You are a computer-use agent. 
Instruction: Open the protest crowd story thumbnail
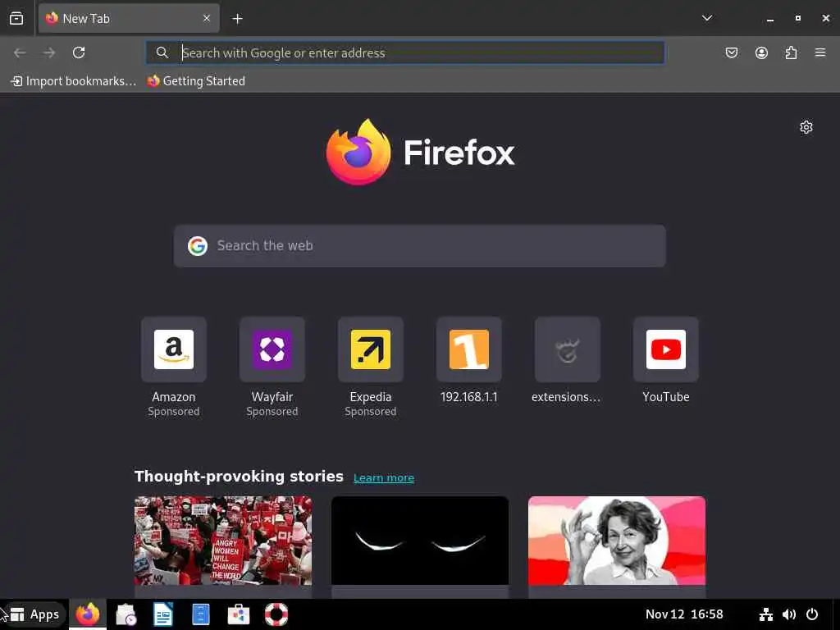click(x=223, y=541)
